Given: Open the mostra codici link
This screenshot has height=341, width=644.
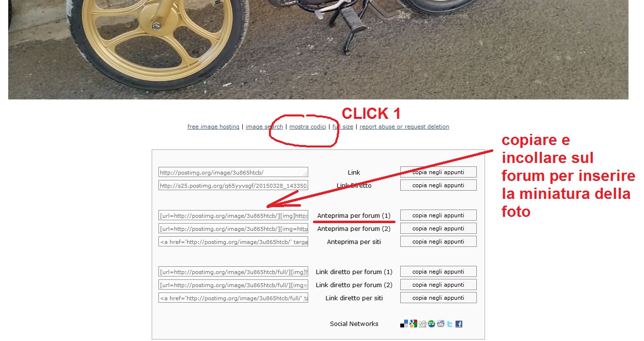Looking at the screenshot, I should 308,127.
